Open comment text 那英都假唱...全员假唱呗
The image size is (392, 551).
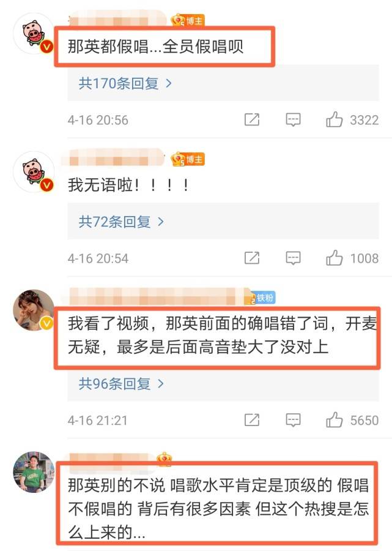155,47
